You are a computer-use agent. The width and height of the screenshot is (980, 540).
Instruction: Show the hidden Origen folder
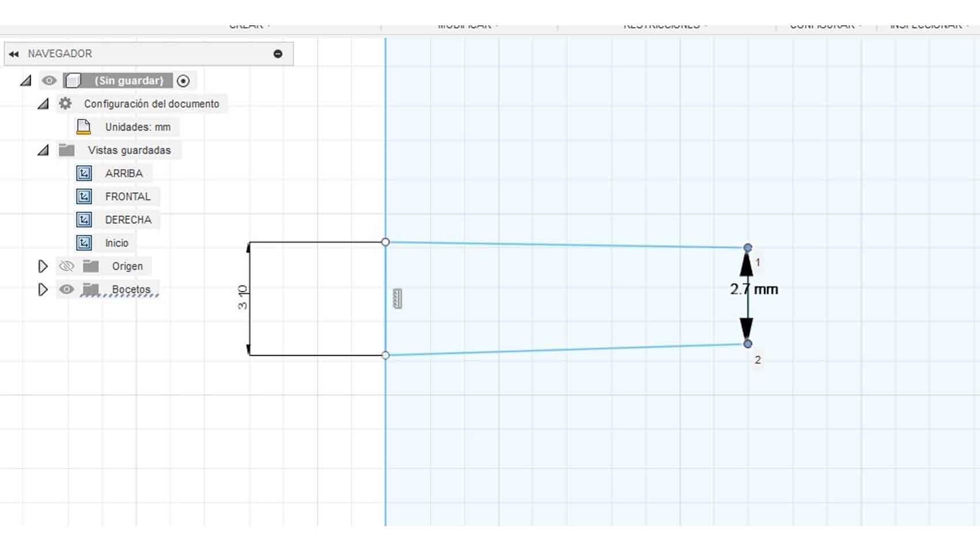pos(67,266)
